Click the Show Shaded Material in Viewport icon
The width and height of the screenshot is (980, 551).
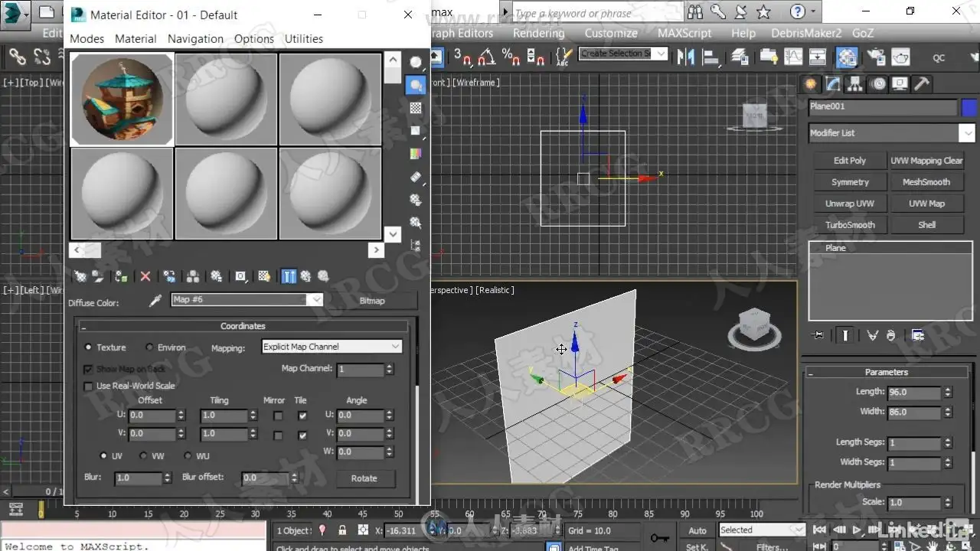pyautogui.click(x=264, y=276)
